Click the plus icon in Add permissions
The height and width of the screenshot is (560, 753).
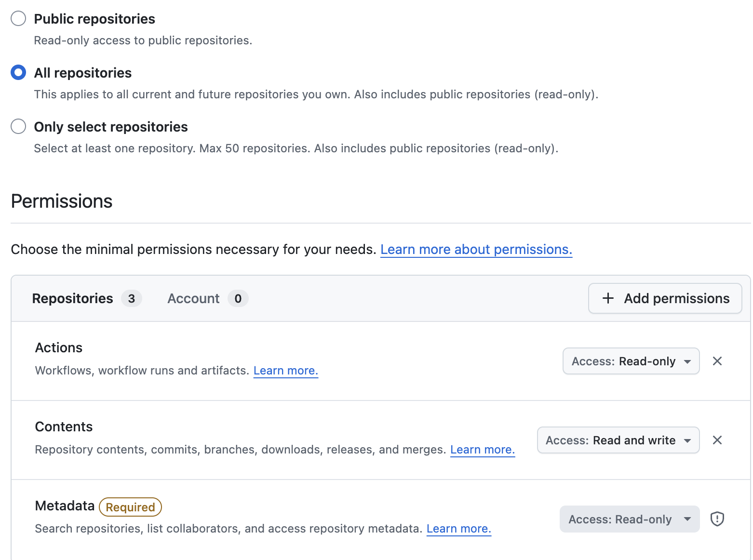pos(607,298)
